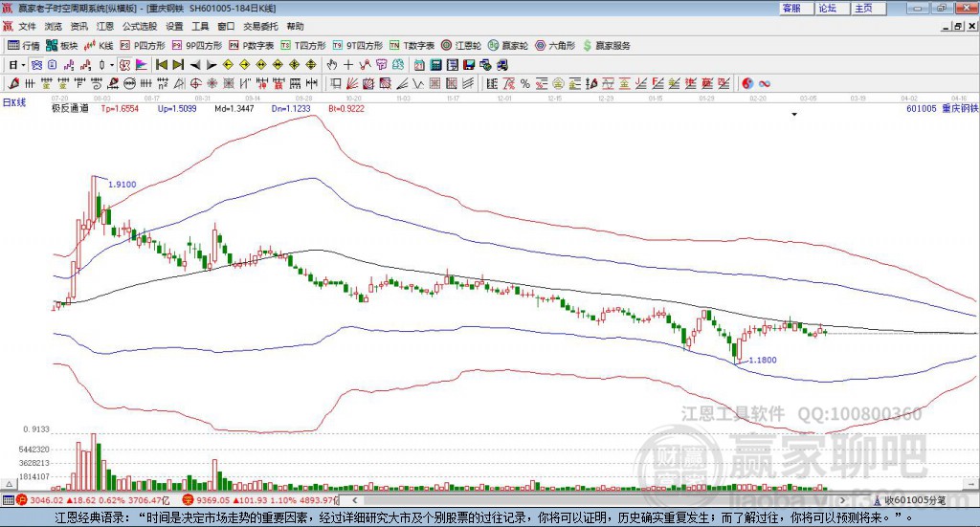Toggle the blue pattern icon beside 日 dropdown

tap(36, 65)
